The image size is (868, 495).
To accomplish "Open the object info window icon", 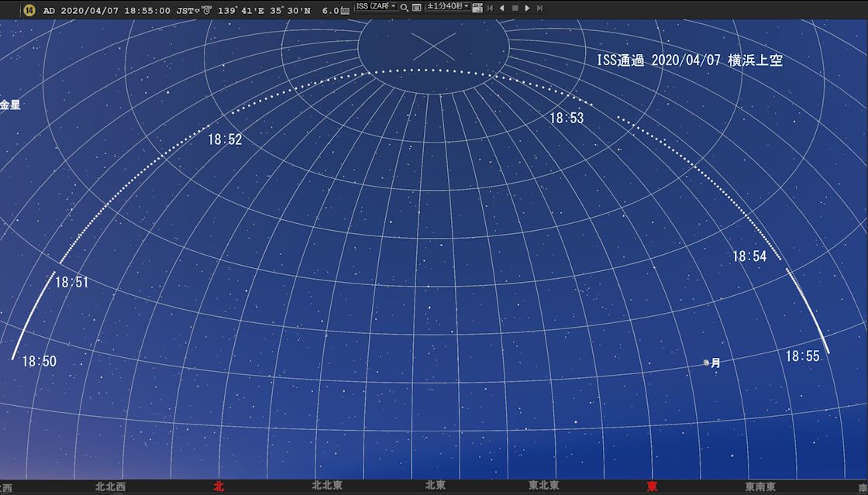I will [x=417, y=8].
